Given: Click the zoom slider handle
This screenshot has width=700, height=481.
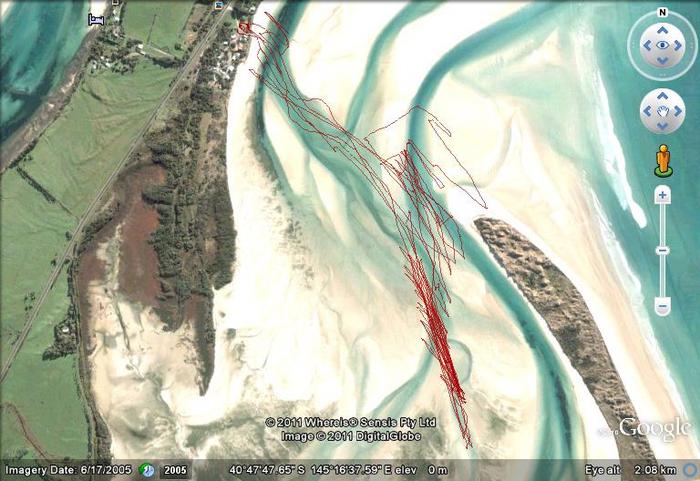Looking at the screenshot, I should [x=662, y=249].
